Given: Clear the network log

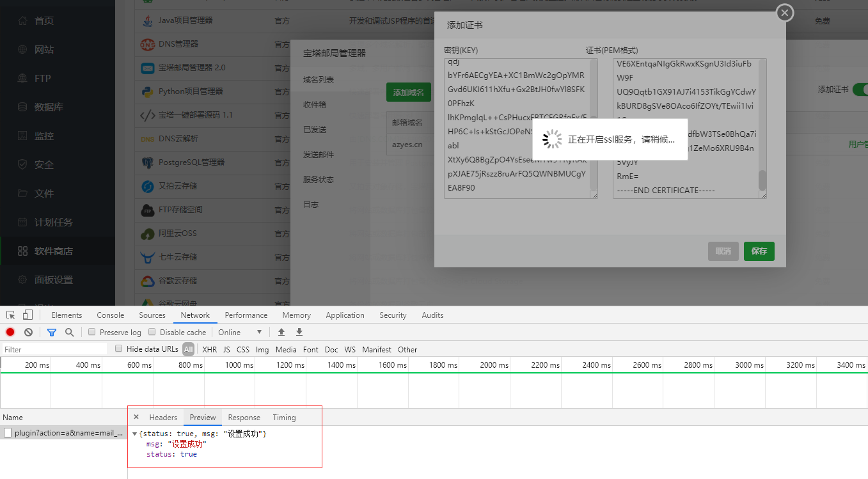Looking at the screenshot, I should 28,332.
